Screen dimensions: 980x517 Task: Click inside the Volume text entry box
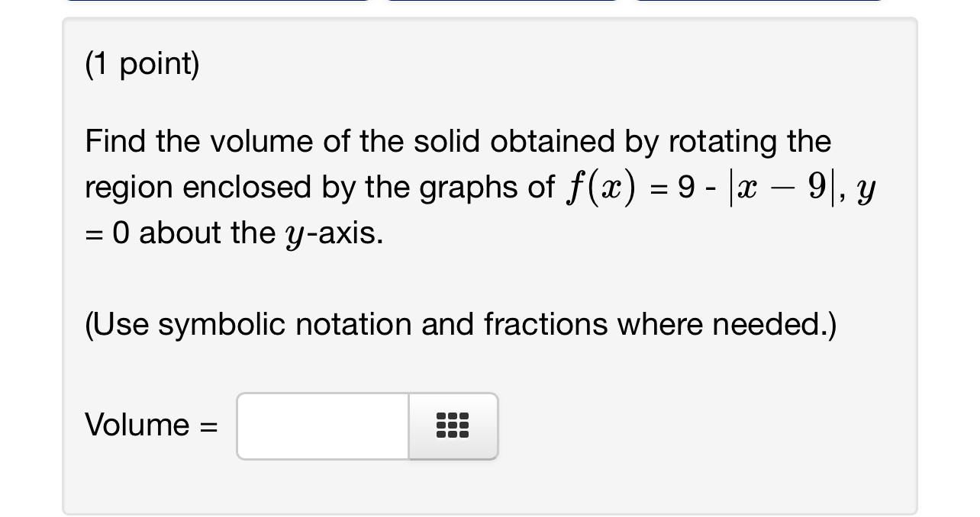[321, 425]
